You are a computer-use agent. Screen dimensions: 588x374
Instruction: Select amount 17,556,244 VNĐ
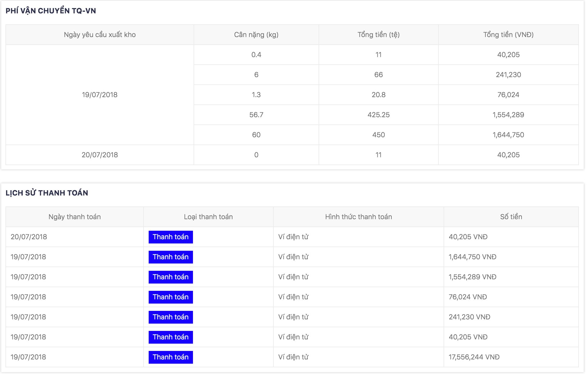pos(474,357)
